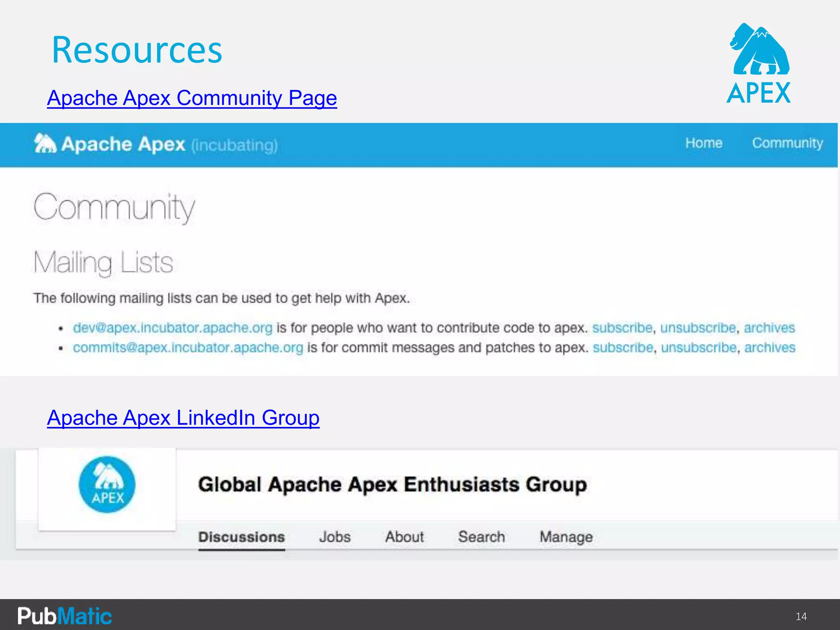Viewport: 840px width, 630px height.
Task: Go to Home in the Apache Apex navbar
Action: (704, 143)
